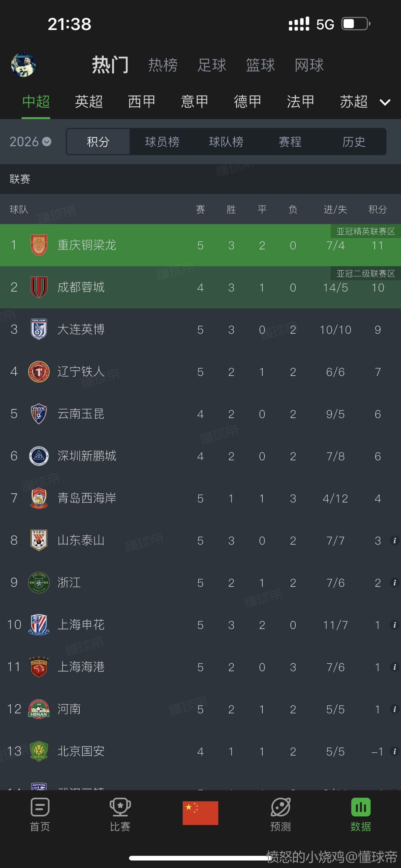Switch to the 篮球 top tab
Viewport: 401px width, 868px height.
(x=260, y=65)
